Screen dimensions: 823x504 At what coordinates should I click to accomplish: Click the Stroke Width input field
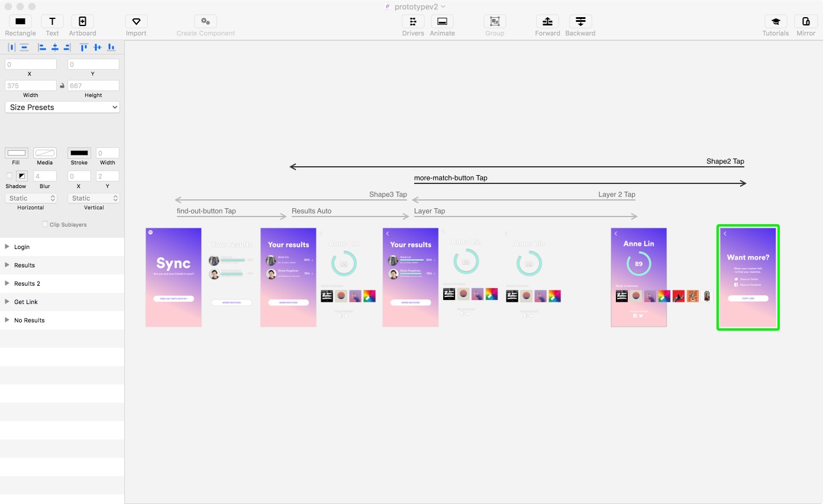pyautogui.click(x=108, y=153)
